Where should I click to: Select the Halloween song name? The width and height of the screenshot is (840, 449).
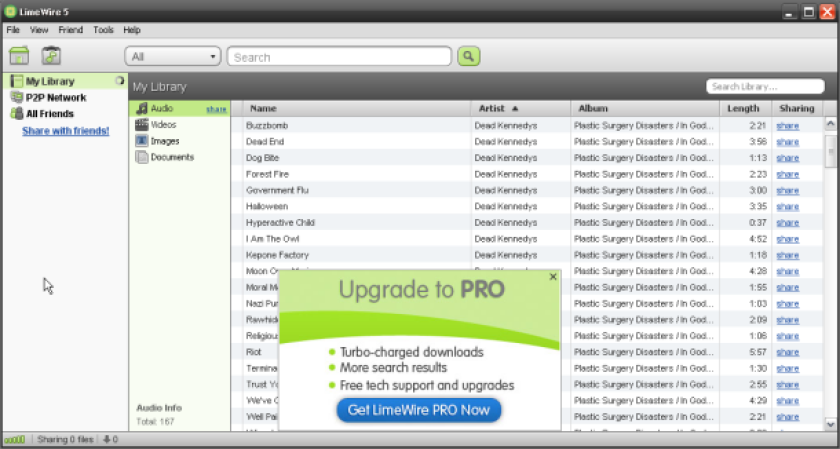[x=267, y=206]
